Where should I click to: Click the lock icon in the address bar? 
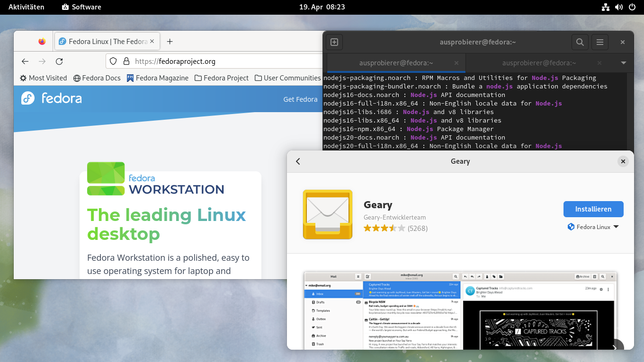click(x=126, y=61)
